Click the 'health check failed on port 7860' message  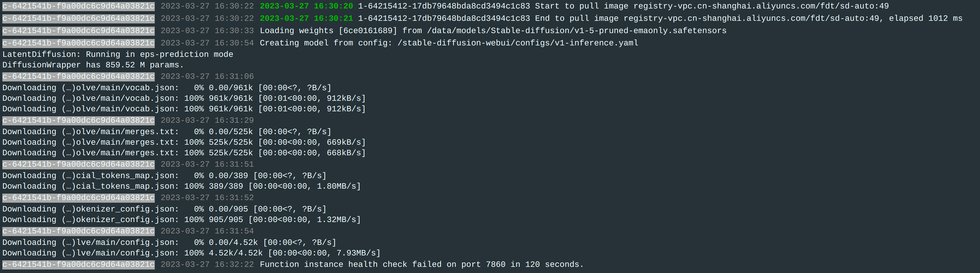click(x=422, y=264)
